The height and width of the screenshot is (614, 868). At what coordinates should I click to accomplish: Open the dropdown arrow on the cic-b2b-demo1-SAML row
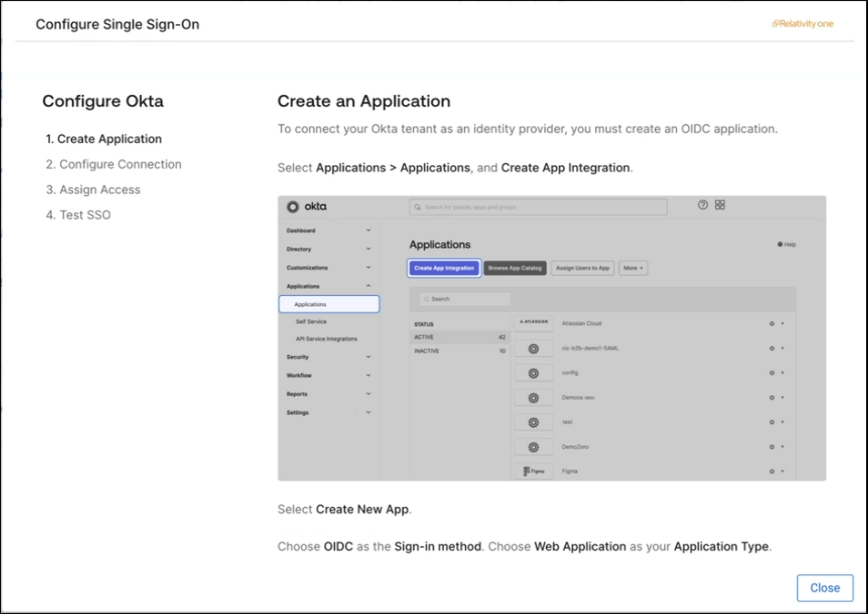[x=782, y=348]
